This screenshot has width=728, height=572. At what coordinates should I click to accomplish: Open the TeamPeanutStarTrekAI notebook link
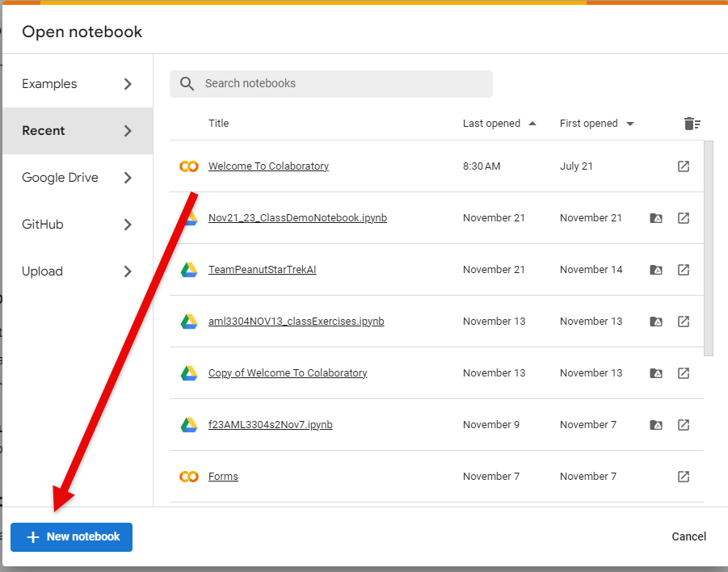tap(262, 270)
